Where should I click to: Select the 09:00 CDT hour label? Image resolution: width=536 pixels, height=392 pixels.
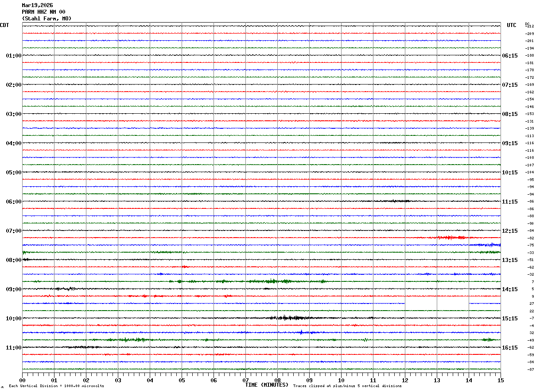14,289
